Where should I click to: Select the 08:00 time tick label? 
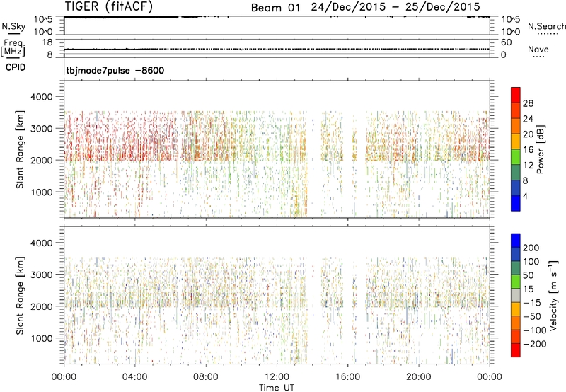click(206, 377)
